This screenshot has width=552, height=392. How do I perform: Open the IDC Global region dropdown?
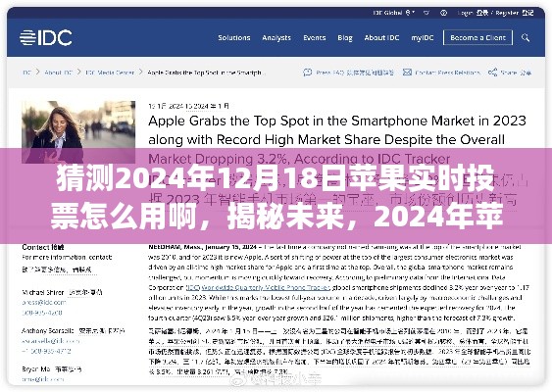[393, 13]
